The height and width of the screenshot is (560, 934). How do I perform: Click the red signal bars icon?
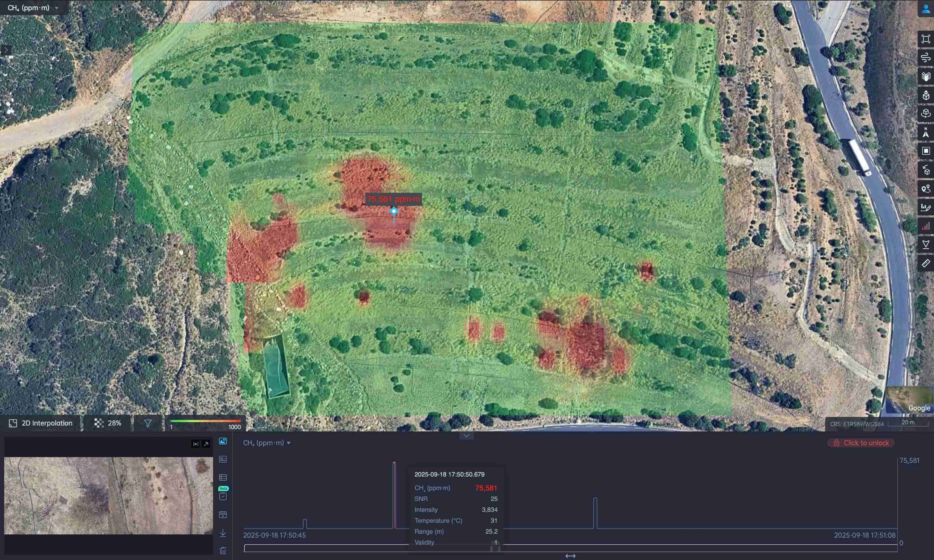(925, 226)
